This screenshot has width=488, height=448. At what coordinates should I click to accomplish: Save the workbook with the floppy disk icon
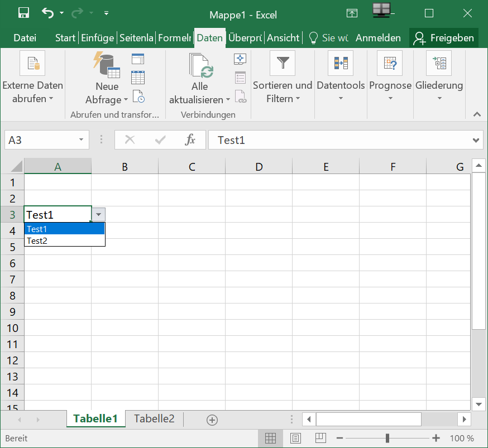coord(23,13)
